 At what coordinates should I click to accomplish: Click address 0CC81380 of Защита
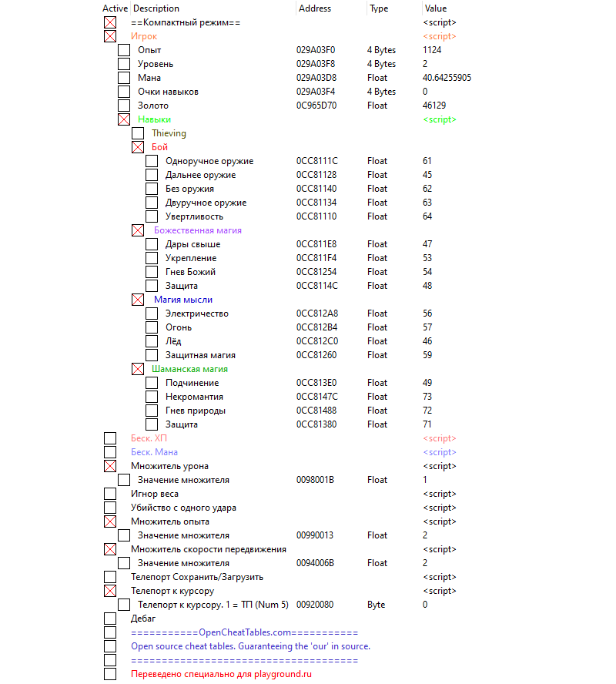[316, 424]
